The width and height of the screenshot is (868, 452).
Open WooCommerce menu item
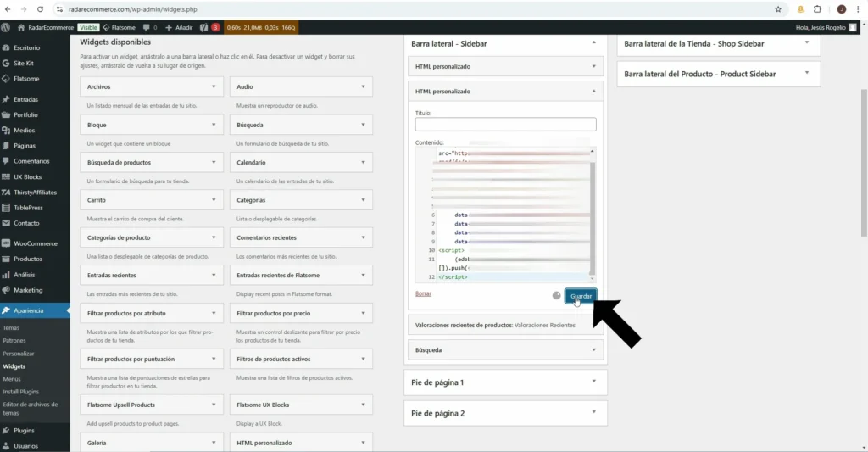click(35, 243)
